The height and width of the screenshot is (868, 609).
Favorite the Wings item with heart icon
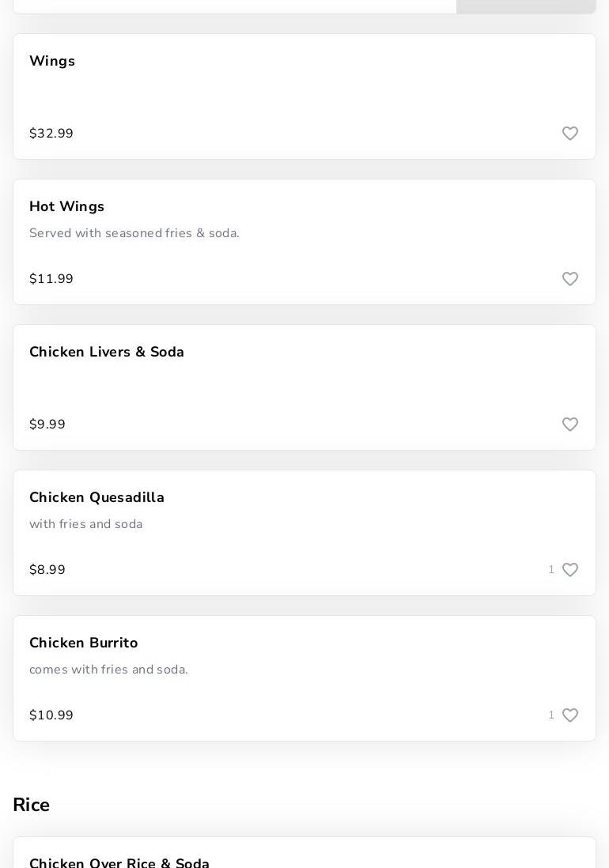570,134
